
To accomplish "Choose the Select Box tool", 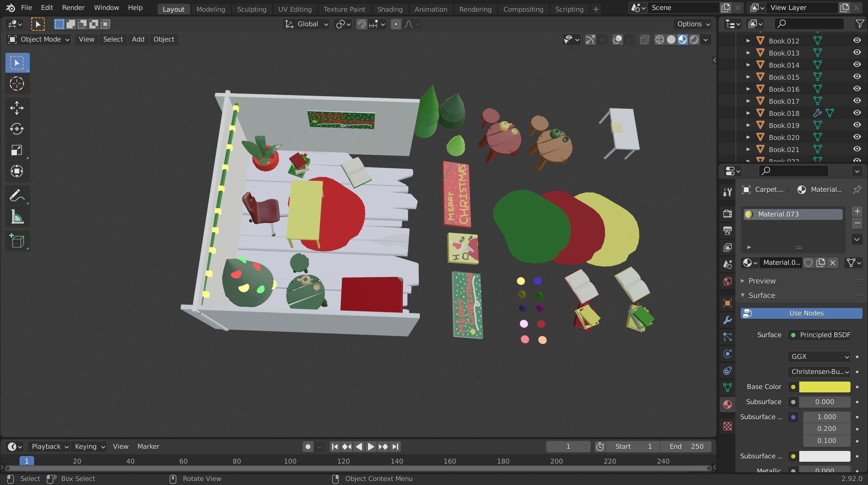I will pos(17,63).
